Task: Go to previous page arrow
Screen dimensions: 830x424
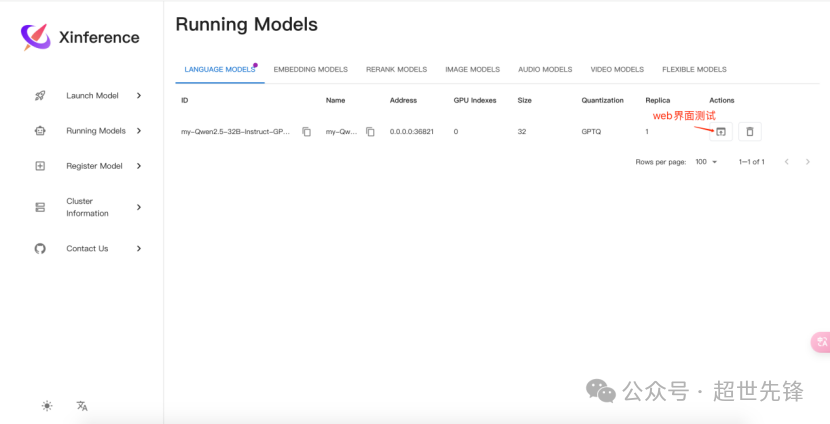Action: click(x=787, y=162)
